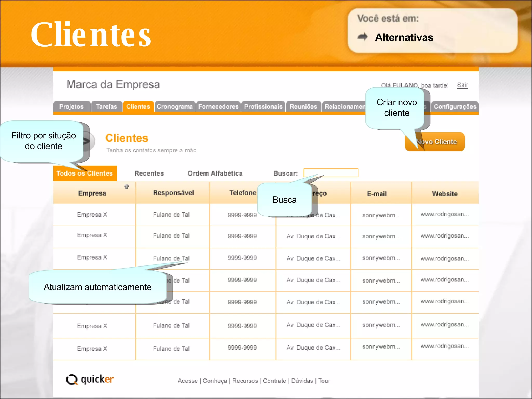Image resolution: width=532 pixels, height=399 pixels.
Task: Click the Contrate footer link
Action: pyautogui.click(x=275, y=381)
